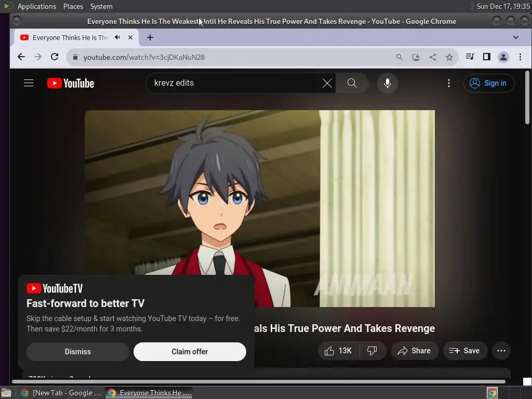Select the 'Everyone Thinks He' taskbar window
The image size is (532, 399).
(x=149, y=393)
